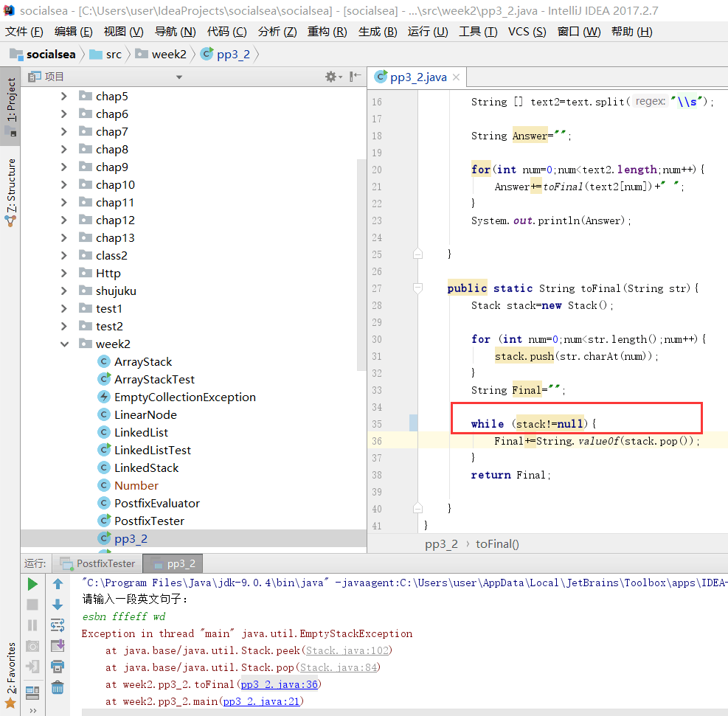Select the PostfixEvaluator class in tree
Image resolution: width=728 pixels, height=716 pixels.
coord(157,504)
